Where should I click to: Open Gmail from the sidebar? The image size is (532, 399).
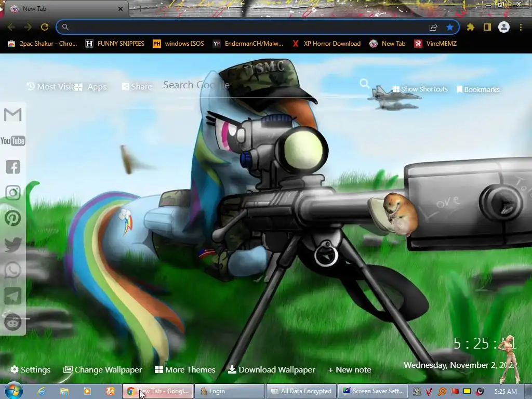[x=13, y=115]
